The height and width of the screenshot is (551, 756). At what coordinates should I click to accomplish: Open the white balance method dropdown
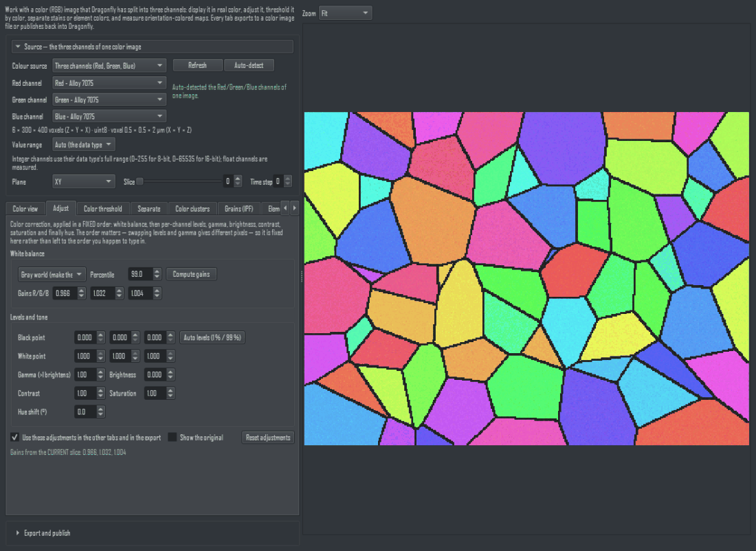pyautogui.click(x=52, y=274)
